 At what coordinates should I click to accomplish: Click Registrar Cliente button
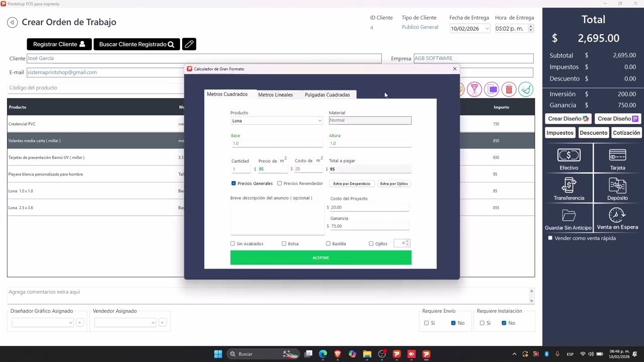click(x=59, y=44)
